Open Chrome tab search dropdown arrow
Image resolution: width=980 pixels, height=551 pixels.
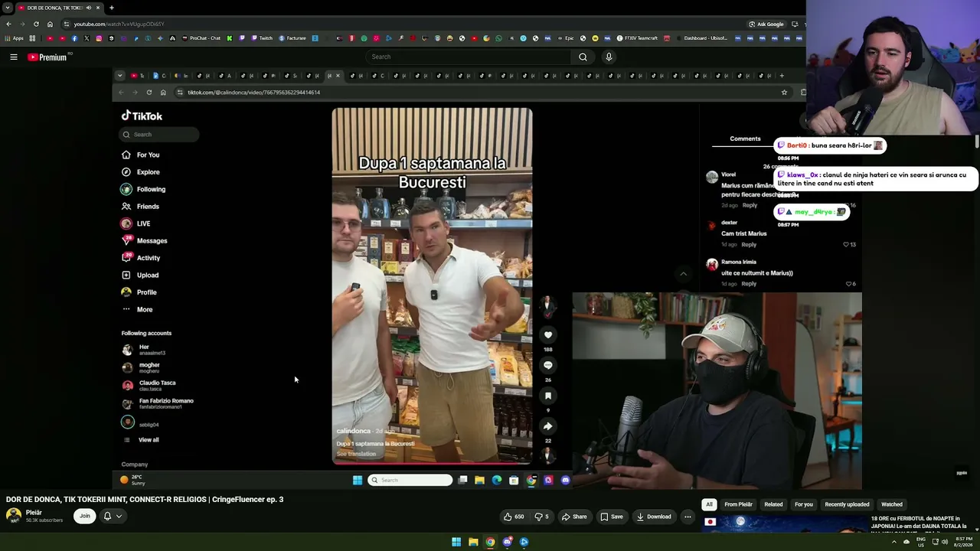tap(8, 8)
